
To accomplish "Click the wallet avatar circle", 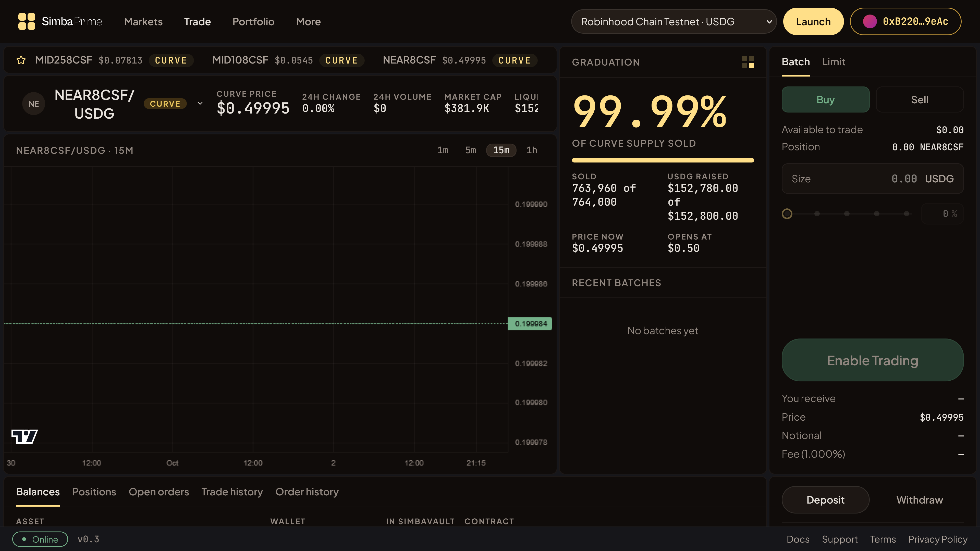I will (870, 21).
